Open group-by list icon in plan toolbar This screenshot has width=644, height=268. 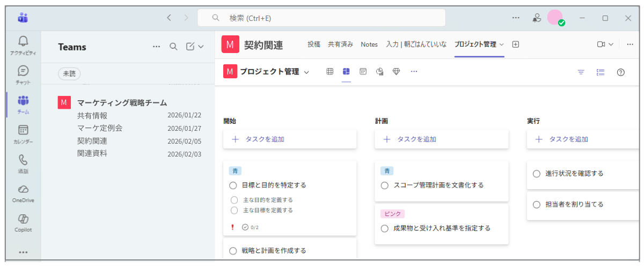[x=601, y=72]
